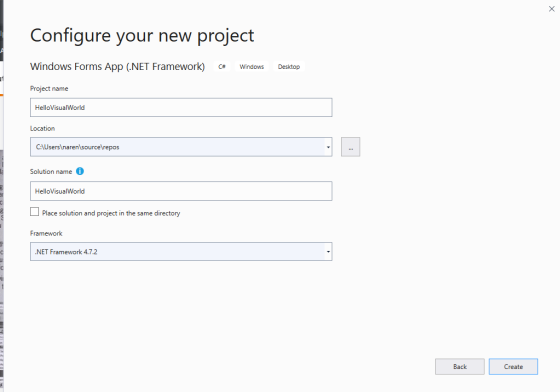Screen dimensions: 560x392
Task: Click the Framework label
Action: [x=46, y=233]
